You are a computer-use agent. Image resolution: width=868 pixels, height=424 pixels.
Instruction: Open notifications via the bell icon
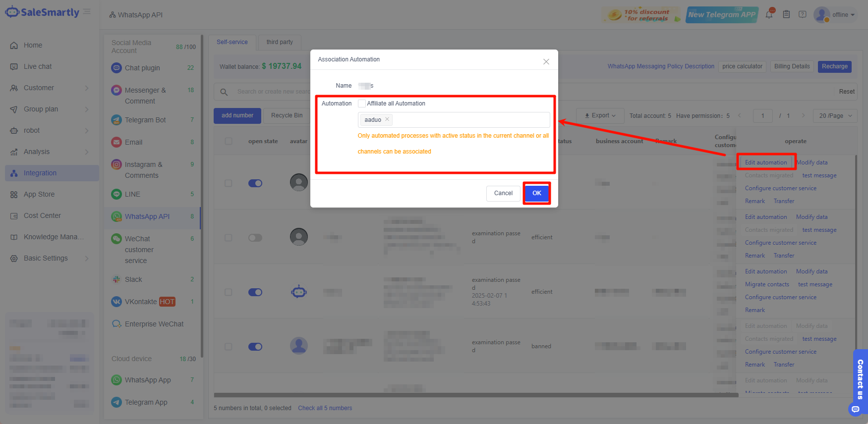click(x=769, y=14)
